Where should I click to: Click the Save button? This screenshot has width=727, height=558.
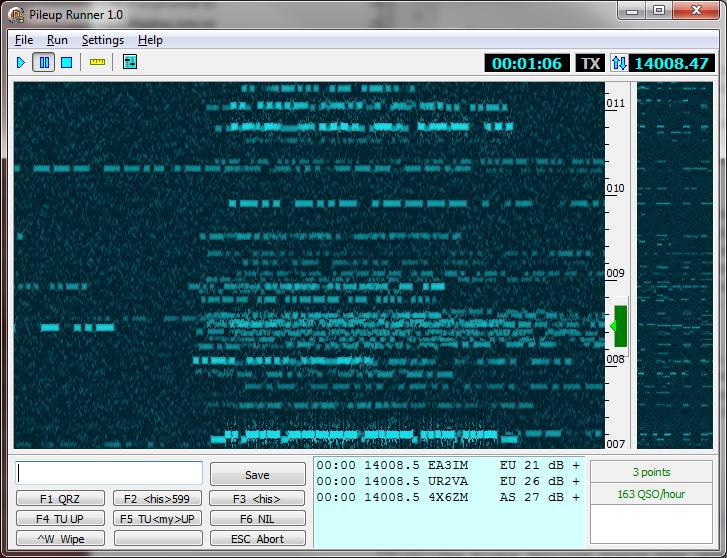tap(258, 475)
